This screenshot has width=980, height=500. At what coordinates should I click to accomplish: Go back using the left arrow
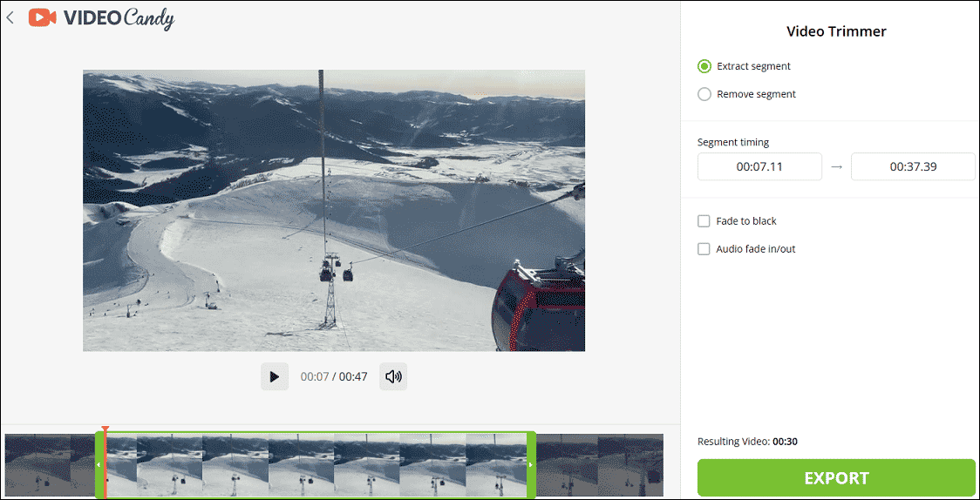pyautogui.click(x=10, y=18)
